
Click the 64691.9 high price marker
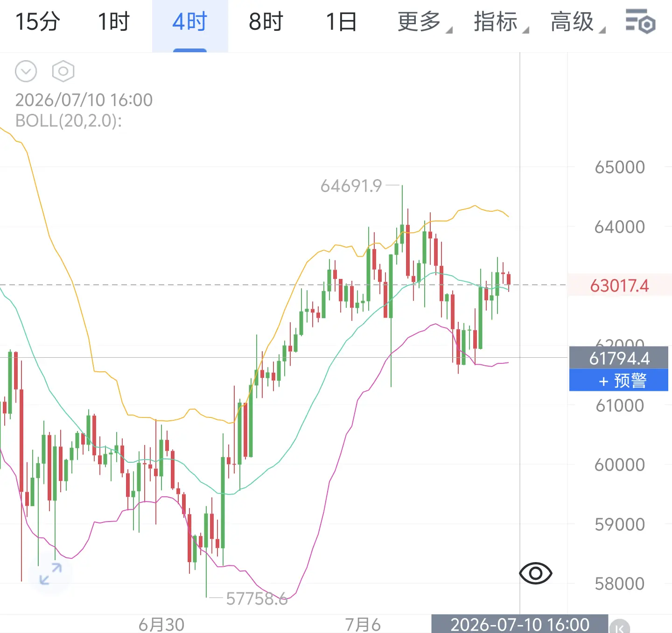click(351, 186)
